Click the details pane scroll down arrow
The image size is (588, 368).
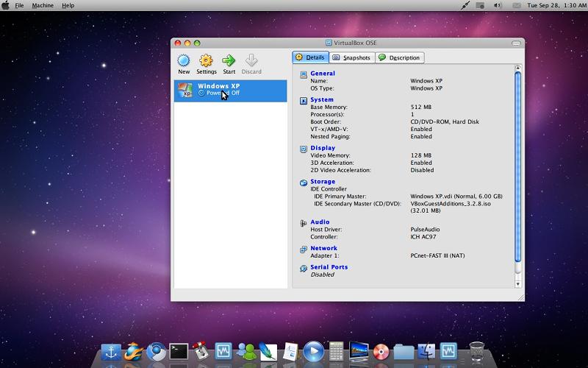click(517, 283)
